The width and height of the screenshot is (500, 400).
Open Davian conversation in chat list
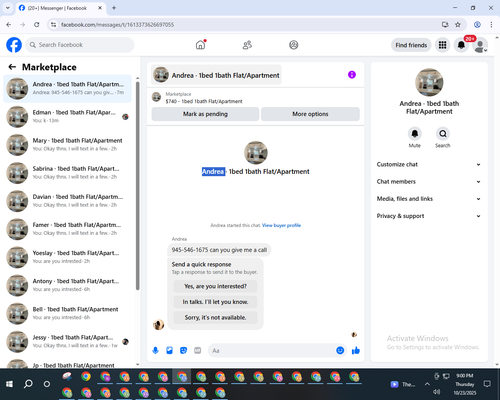tap(67, 201)
